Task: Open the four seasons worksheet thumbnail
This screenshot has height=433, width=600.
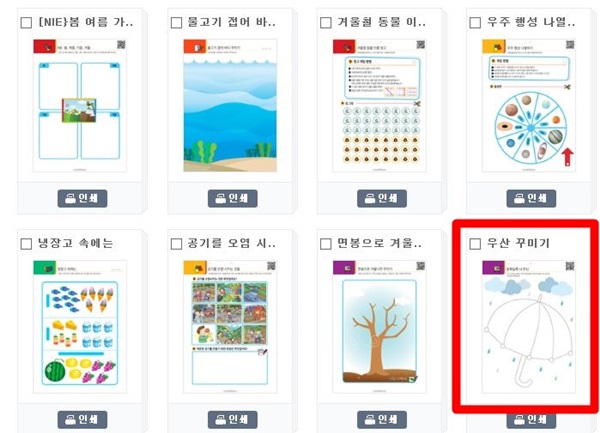Action: click(80, 106)
